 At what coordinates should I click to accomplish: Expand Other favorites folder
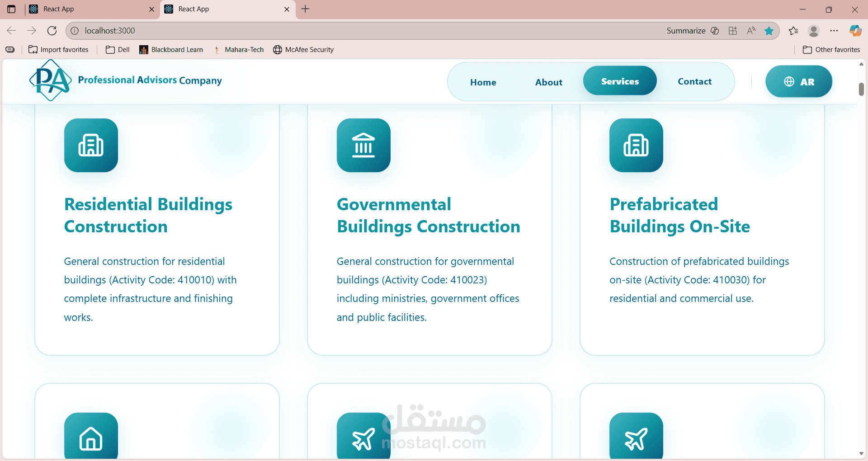(831, 50)
